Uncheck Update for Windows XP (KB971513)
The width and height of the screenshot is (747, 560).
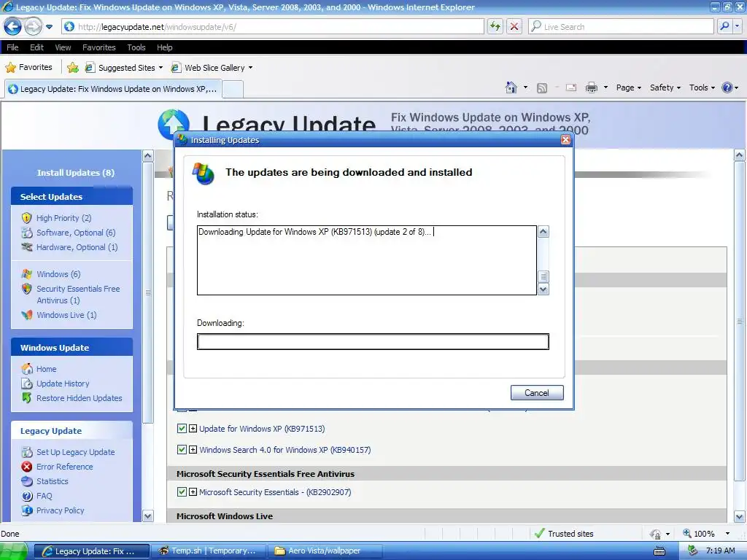point(182,429)
